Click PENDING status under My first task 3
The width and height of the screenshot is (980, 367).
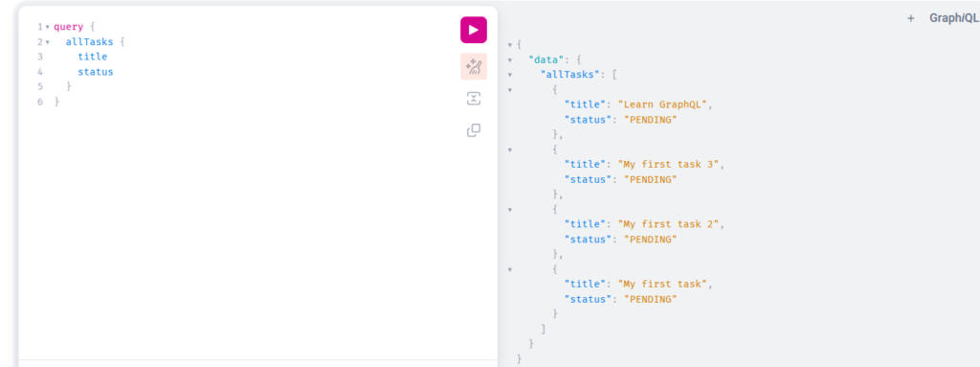651,180
